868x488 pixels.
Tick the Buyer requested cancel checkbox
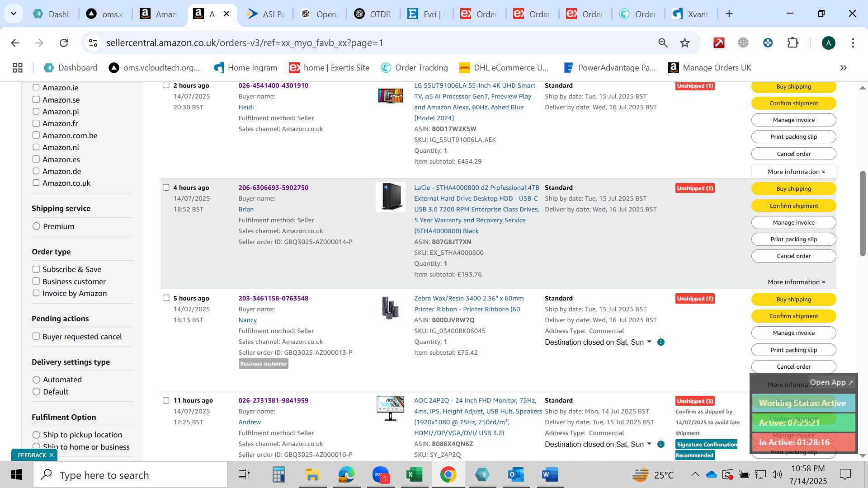pos(36,336)
